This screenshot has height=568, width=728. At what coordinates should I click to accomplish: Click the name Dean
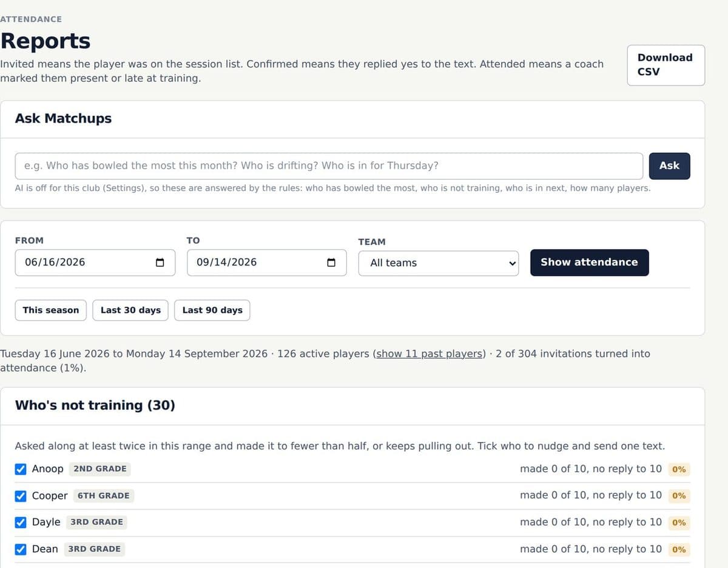45,549
